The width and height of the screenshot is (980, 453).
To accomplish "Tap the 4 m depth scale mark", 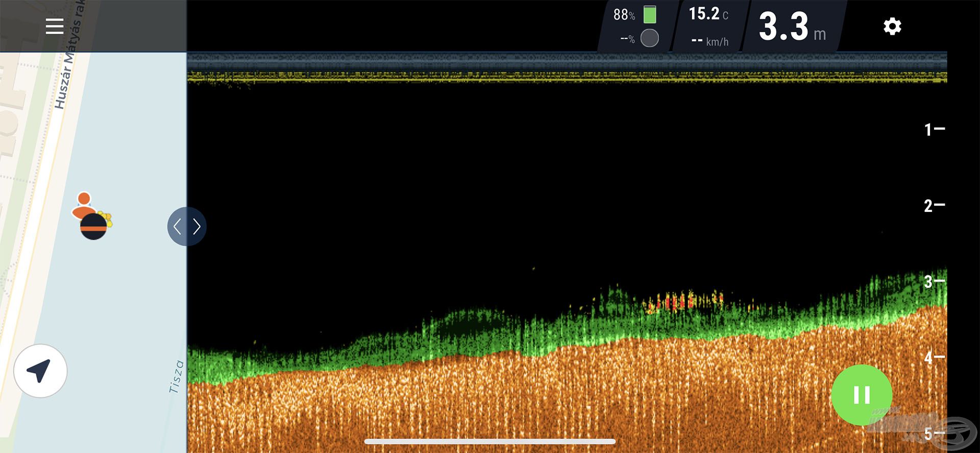I will point(934,357).
